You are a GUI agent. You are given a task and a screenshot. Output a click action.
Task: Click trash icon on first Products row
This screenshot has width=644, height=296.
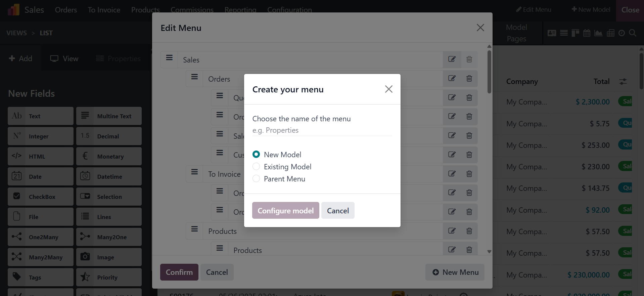pyautogui.click(x=469, y=231)
